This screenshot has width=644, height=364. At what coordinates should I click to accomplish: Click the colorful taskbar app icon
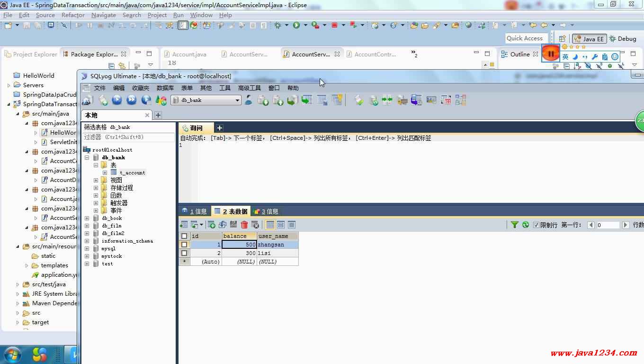point(40,354)
